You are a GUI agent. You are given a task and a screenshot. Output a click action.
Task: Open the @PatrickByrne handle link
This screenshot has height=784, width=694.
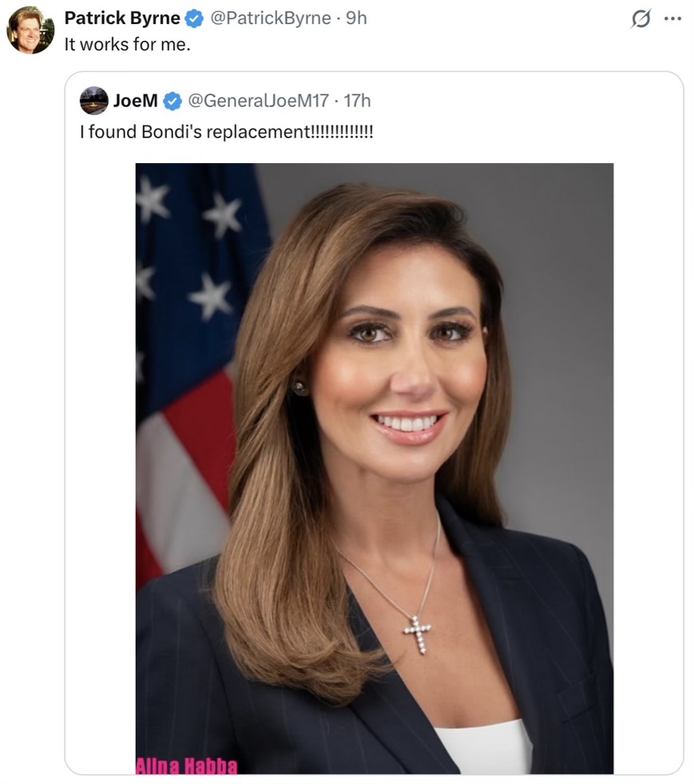pyautogui.click(x=270, y=18)
